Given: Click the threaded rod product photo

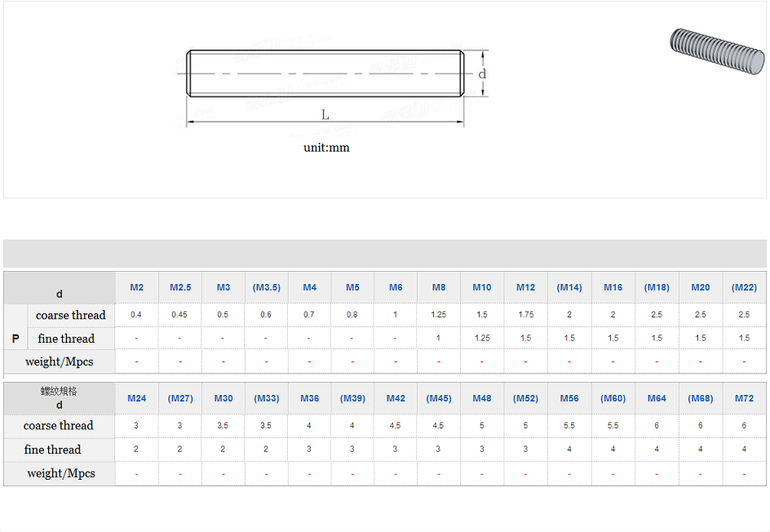Looking at the screenshot, I should (717, 51).
